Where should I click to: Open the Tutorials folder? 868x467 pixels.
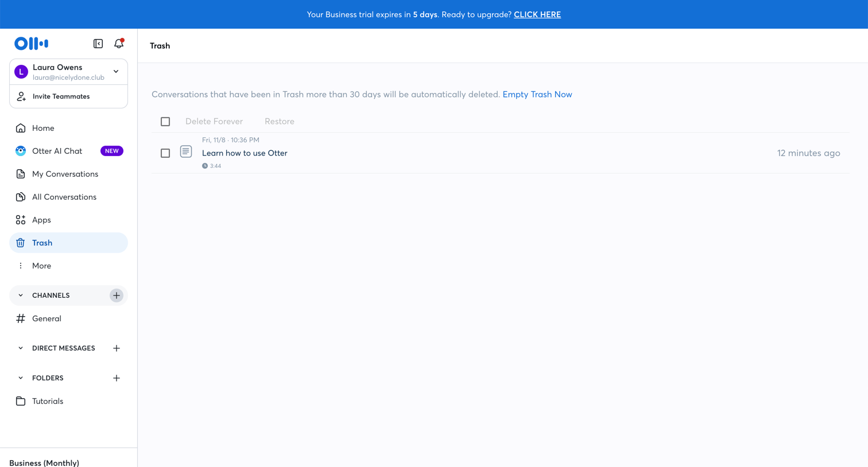(x=68, y=401)
